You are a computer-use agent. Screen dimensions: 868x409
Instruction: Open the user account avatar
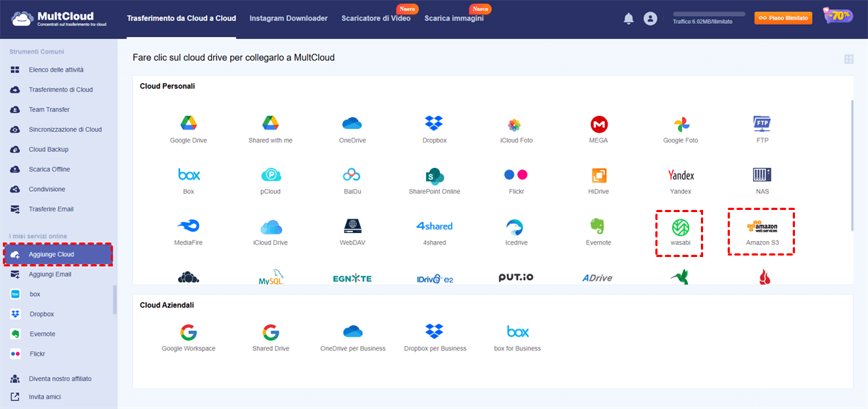[x=650, y=19]
